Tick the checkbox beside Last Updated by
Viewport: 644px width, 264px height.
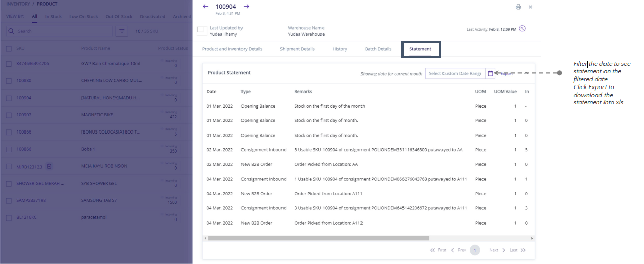pyautogui.click(x=201, y=30)
